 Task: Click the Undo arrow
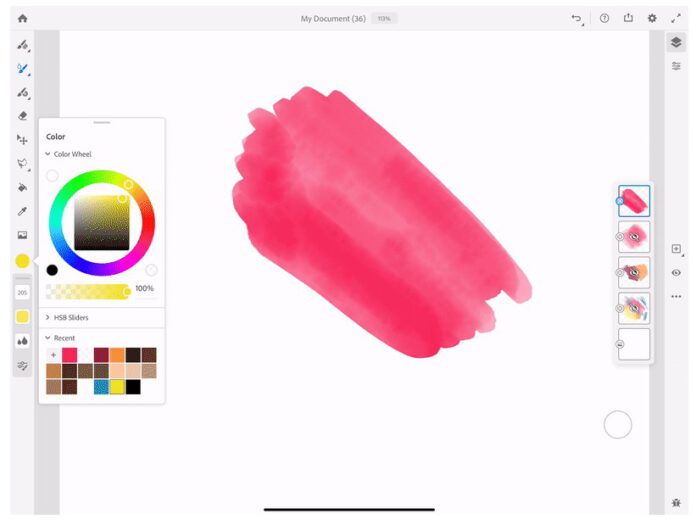click(576, 18)
